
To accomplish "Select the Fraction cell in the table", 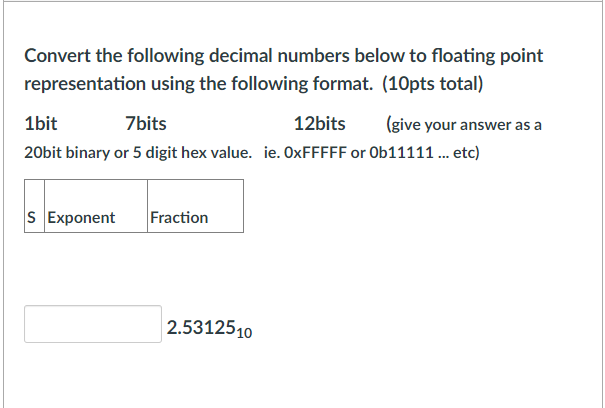I will pos(195,206).
